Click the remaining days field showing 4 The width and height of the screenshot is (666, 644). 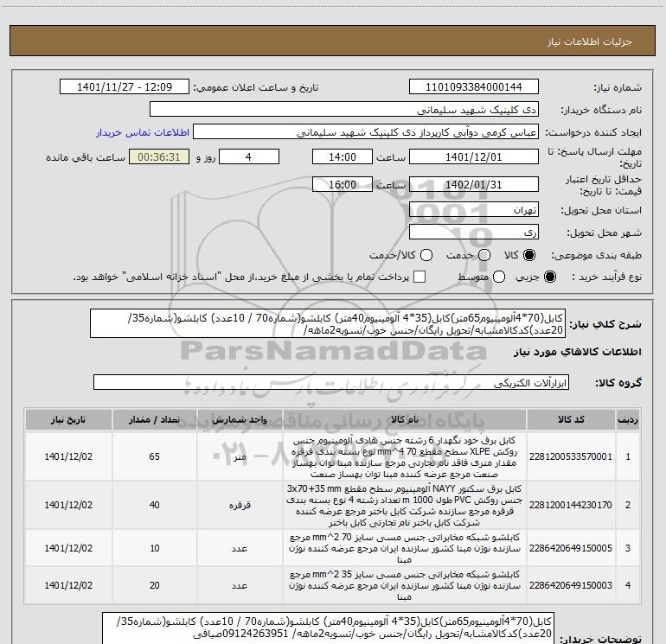tap(249, 156)
